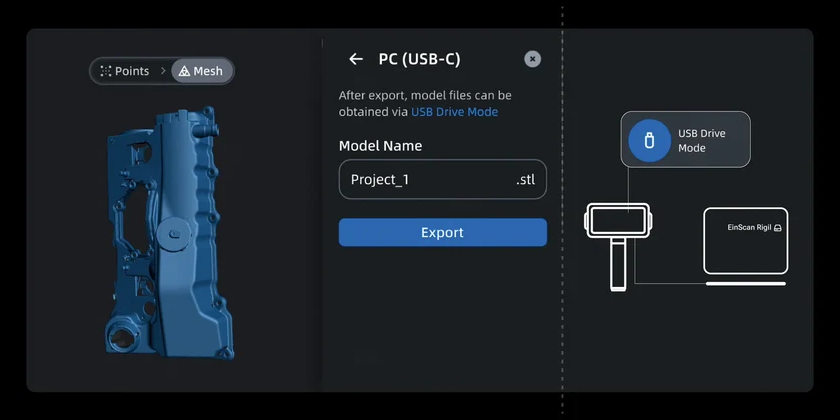This screenshot has width=840, height=420.
Task: Close the PC (USB-C) export panel
Action: click(532, 59)
